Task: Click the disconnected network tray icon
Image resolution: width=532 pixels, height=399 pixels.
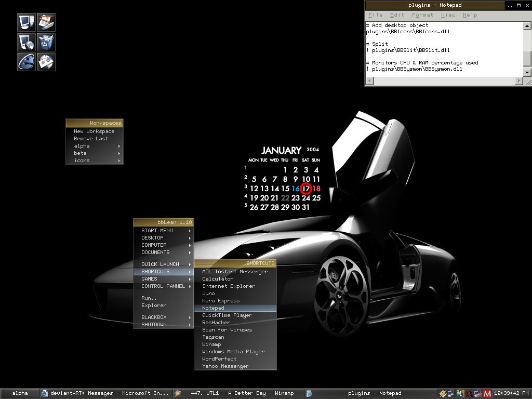Action: coord(478,393)
